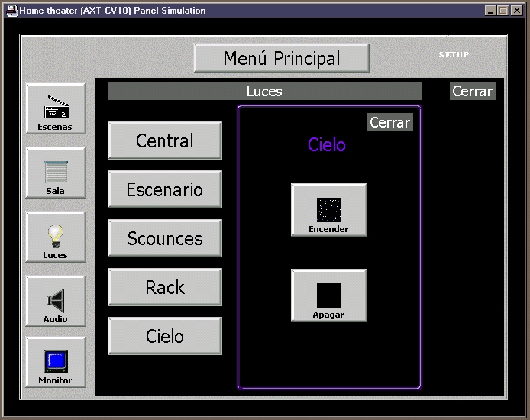Image resolution: width=530 pixels, height=420 pixels.
Task: Open the Escenas clapperboard icon
Action: coord(56,109)
